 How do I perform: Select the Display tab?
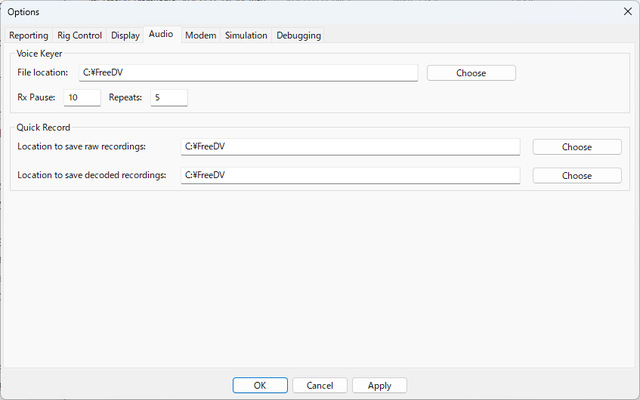pyautogui.click(x=125, y=35)
